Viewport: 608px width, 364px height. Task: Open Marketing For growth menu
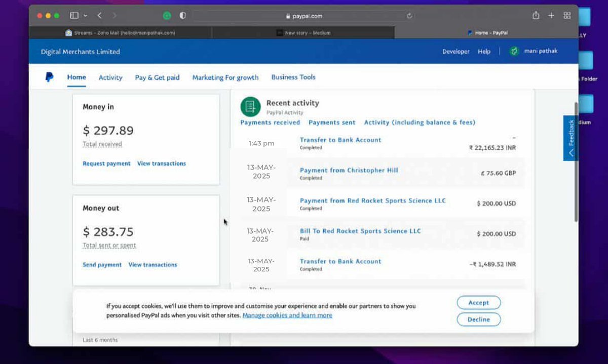pos(225,77)
